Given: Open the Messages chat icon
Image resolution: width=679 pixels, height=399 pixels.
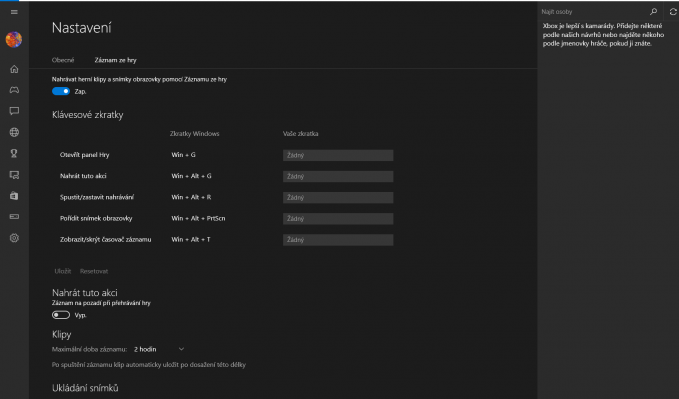Looking at the screenshot, I should click(x=14, y=111).
